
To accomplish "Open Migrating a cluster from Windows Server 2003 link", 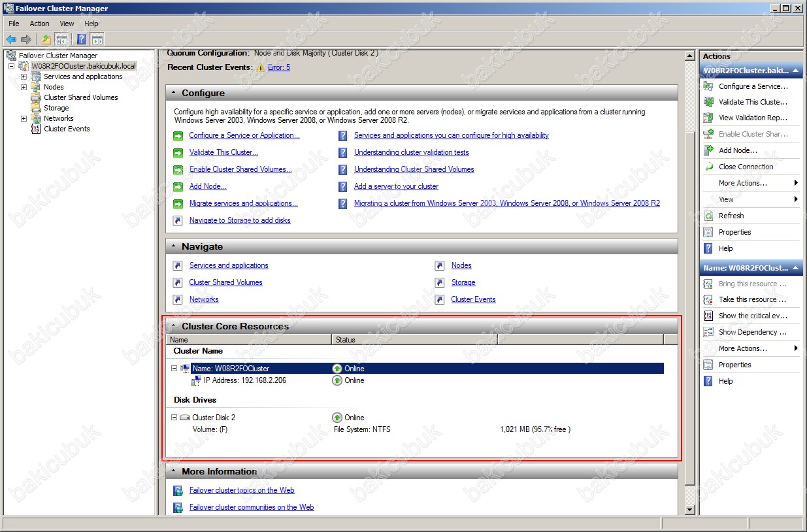I will (x=507, y=204).
